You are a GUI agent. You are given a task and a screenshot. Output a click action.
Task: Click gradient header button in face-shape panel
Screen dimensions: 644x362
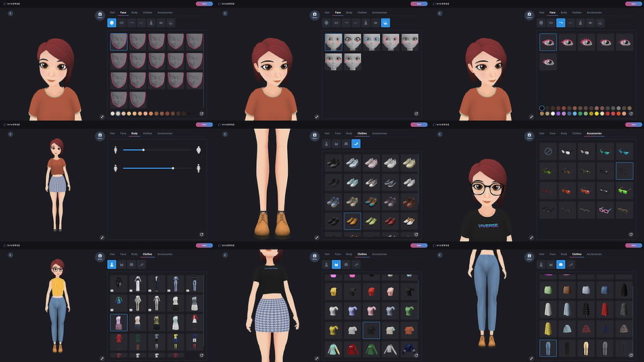click(204, 4)
